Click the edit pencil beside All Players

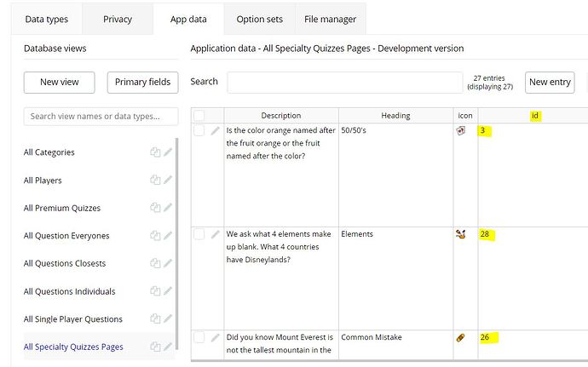click(x=169, y=181)
